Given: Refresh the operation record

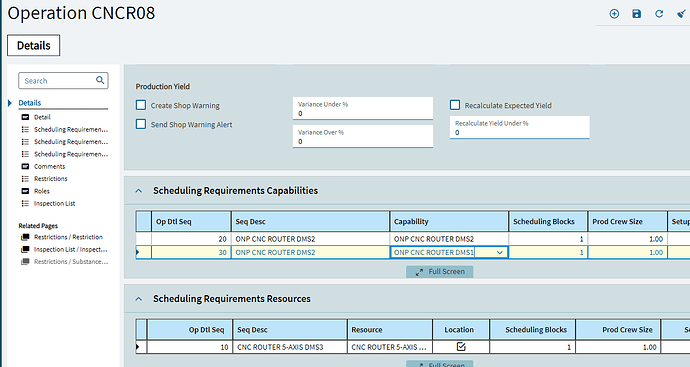Looking at the screenshot, I should click(659, 14).
